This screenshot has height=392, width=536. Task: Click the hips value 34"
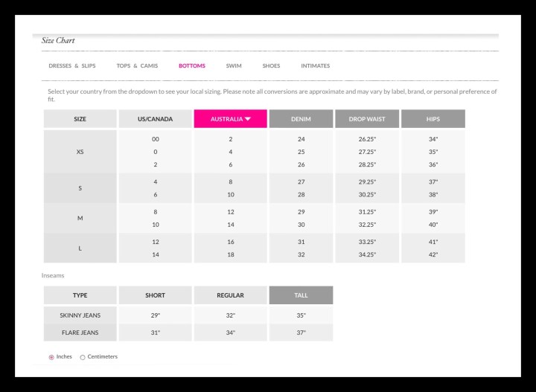tap(433, 139)
